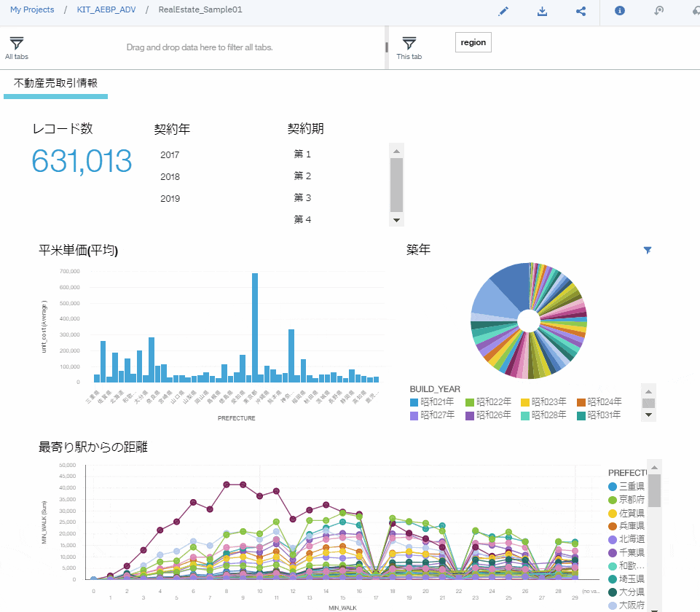Image resolution: width=700 pixels, height=612 pixels.
Task: Open the information icon
Action: (x=620, y=11)
